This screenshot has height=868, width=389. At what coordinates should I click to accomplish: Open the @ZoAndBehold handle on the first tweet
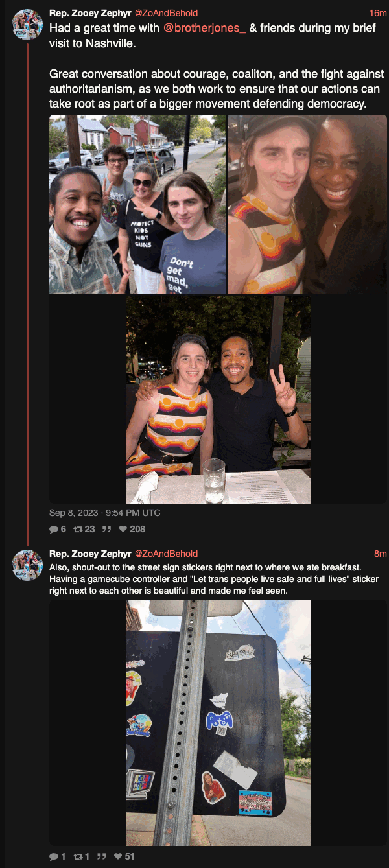166,13
